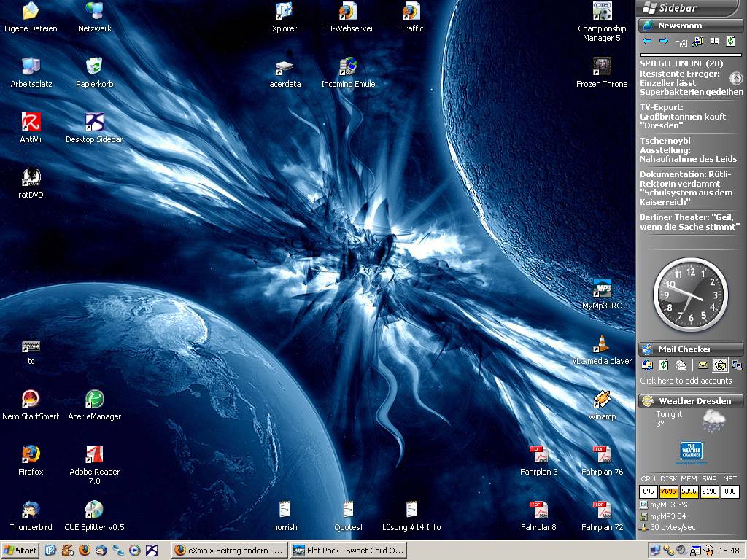Open the Windows Start menu
The image size is (747, 560).
[x=20, y=551]
